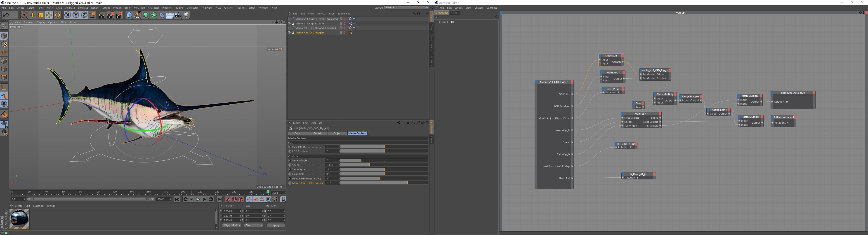Expand Marlin_V13_C4D_Rigged_Animated object tree
This screenshot has width=868, height=235.
click(x=289, y=28)
